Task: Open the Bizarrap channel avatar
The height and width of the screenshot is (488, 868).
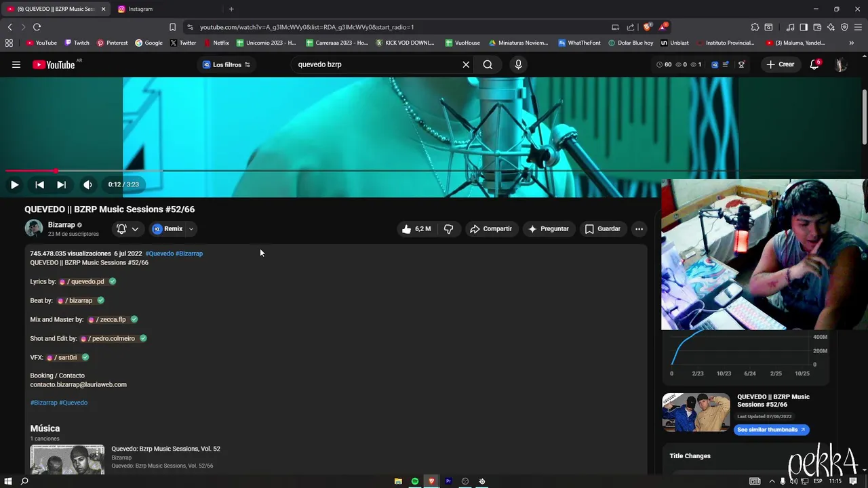Action: tap(34, 228)
